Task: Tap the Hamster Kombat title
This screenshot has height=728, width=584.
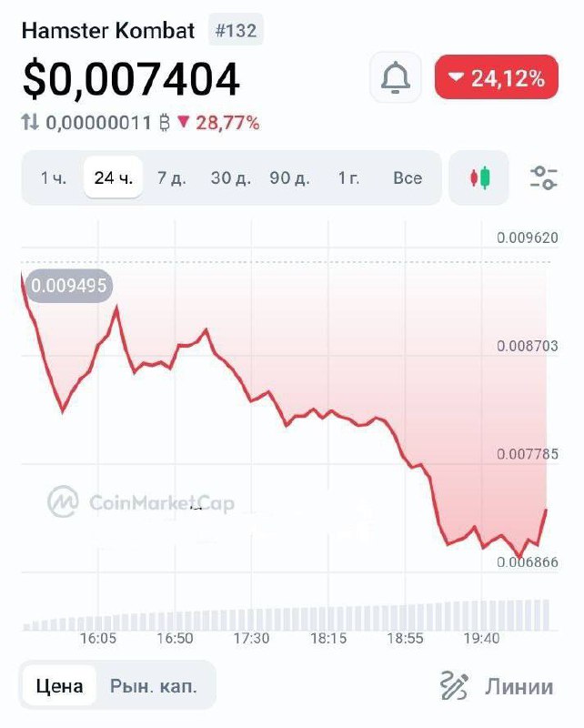Action: (108, 31)
